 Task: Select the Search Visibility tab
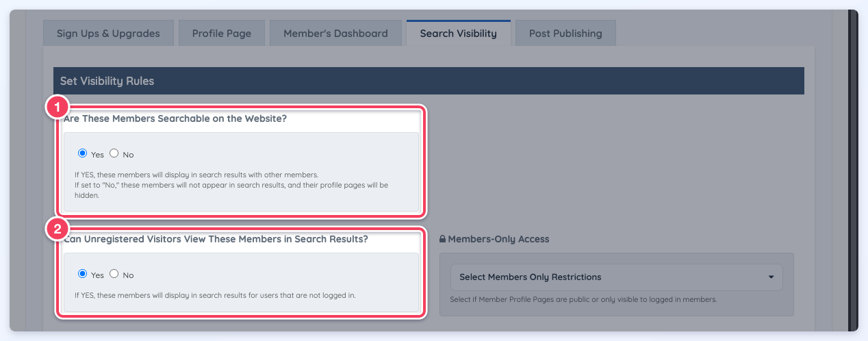459,33
